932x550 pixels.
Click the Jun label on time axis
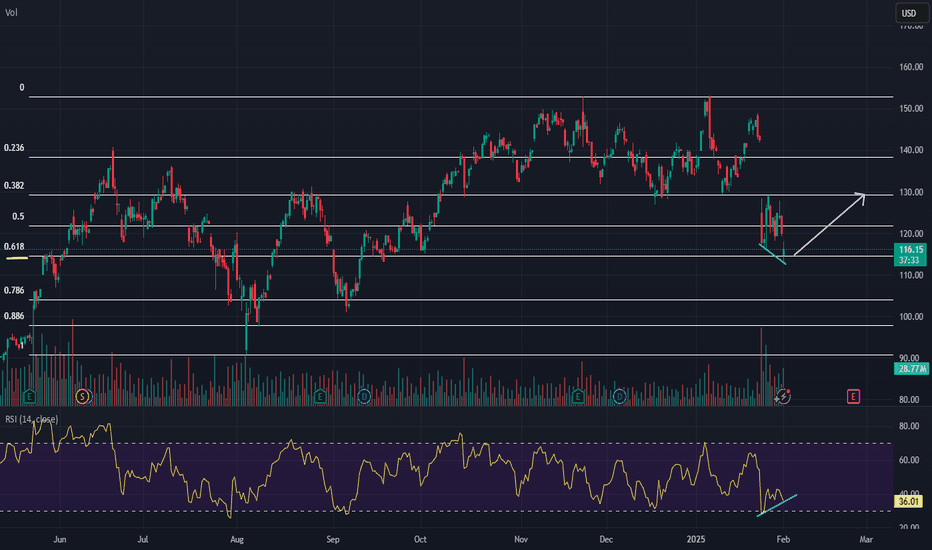(59, 539)
